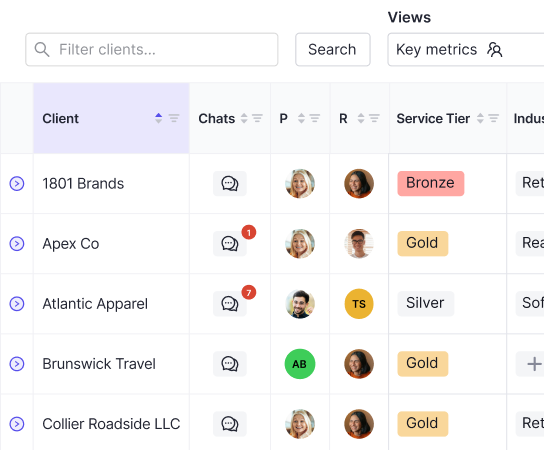Expand the Apex Co row details
The image size is (544, 450).
pyautogui.click(x=17, y=244)
